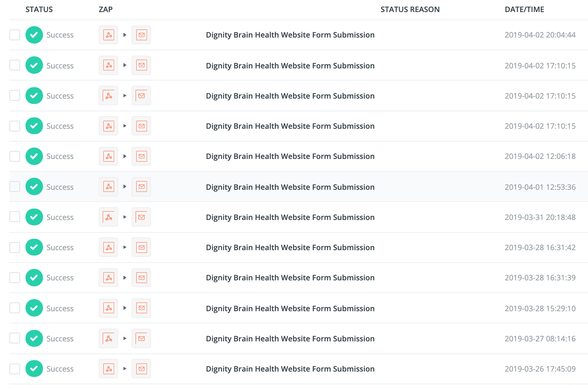Click email action icon in 20:04:44 row
The width and height of the screenshot is (588, 389).
pyautogui.click(x=141, y=35)
